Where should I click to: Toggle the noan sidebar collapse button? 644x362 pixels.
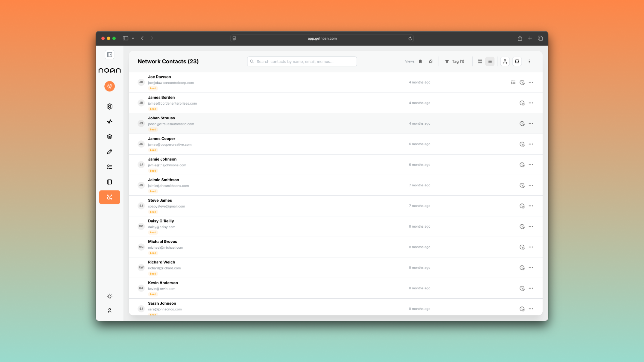click(x=109, y=55)
